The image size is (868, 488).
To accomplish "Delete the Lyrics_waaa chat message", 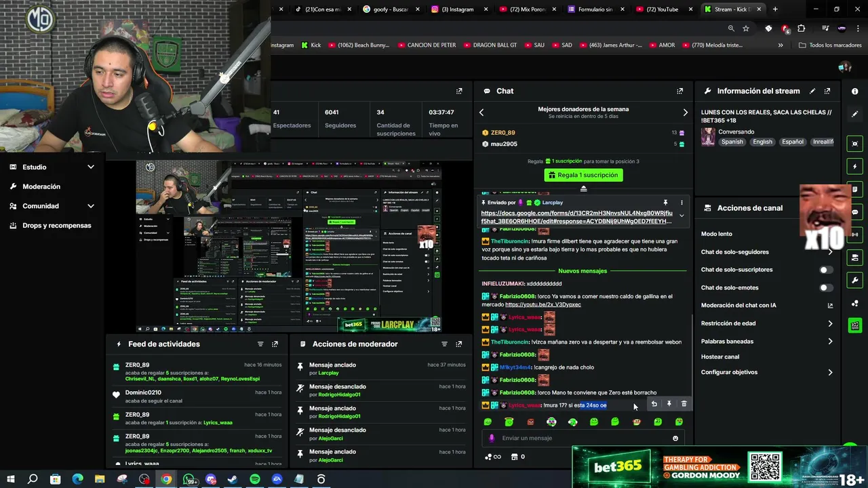I will tap(684, 404).
